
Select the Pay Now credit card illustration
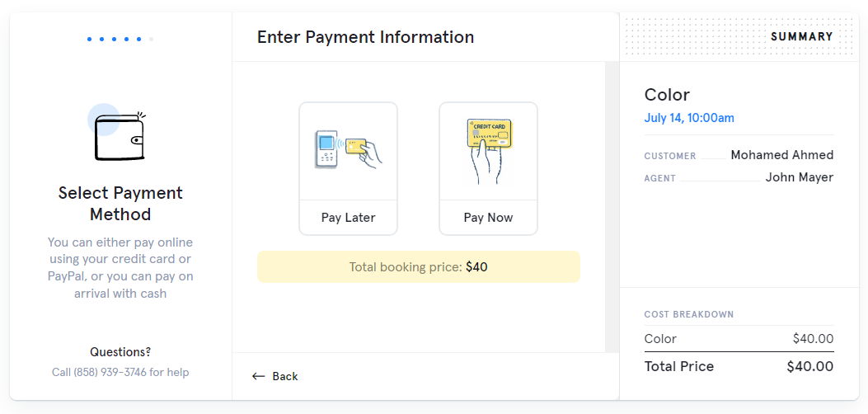click(x=488, y=151)
